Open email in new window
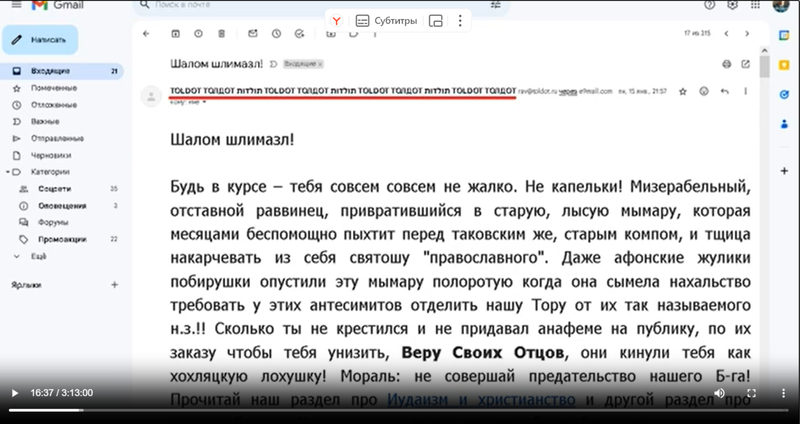Image resolution: width=800 pixels, height=424 pixels. tap(745, 64)
